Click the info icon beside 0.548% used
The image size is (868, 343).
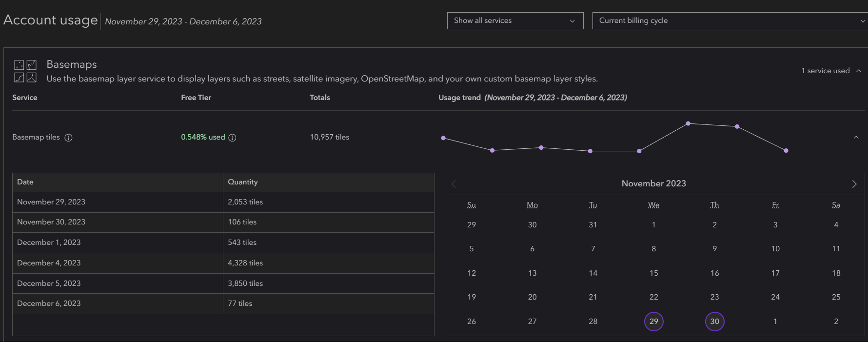click(233, 138)
